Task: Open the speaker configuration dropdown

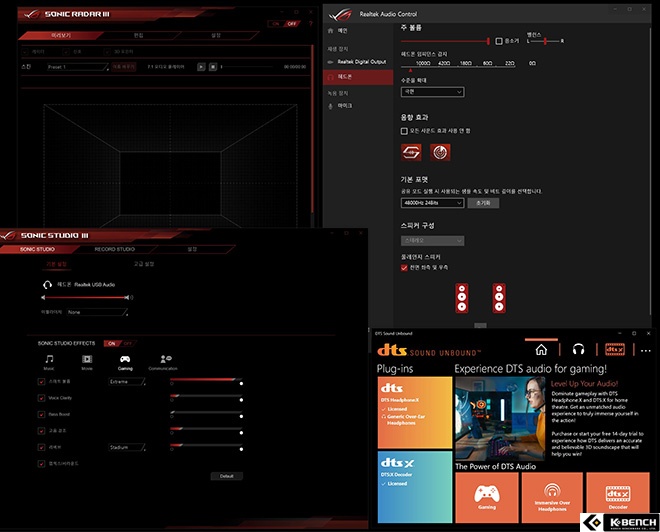Action: pyautogui.click(x=432, y=241)
